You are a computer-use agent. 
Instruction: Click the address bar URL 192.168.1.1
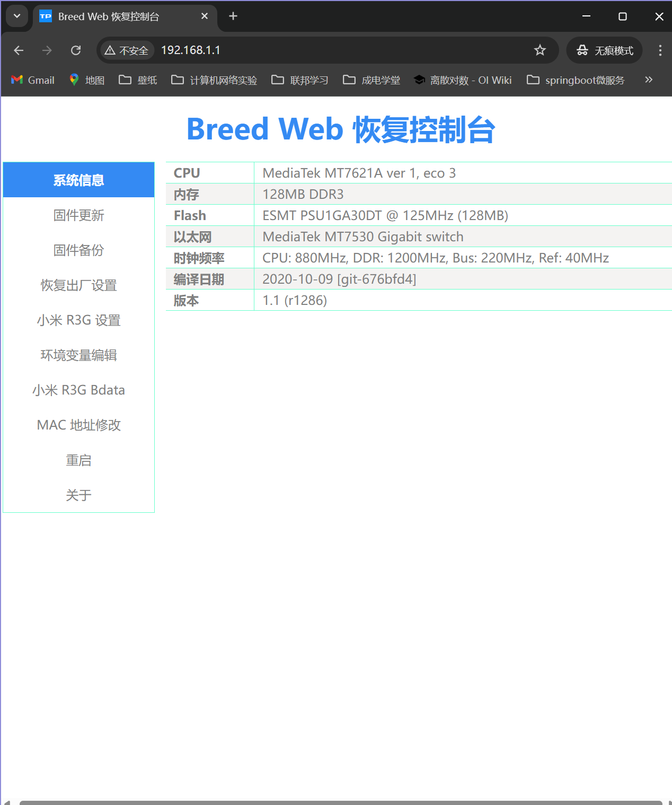coord(191,50)
